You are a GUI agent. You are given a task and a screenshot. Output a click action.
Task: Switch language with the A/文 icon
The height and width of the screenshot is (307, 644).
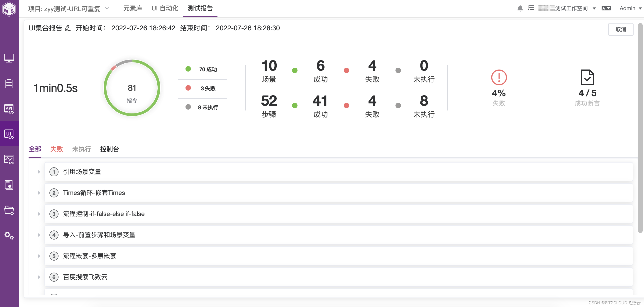(x=606, y=8)
